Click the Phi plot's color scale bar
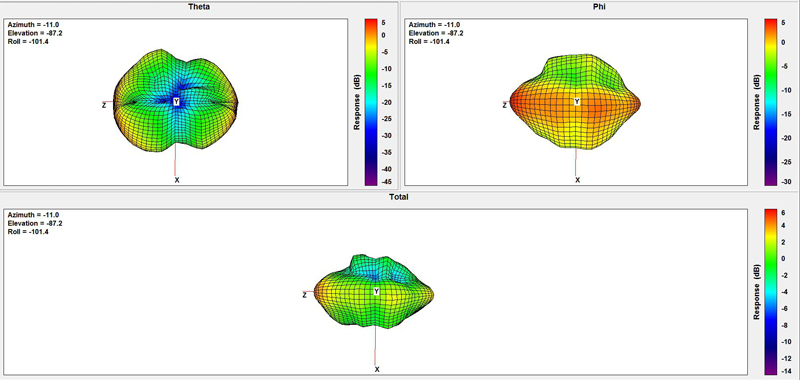Screen dimensions: 800x380 (x=770, y=102)
